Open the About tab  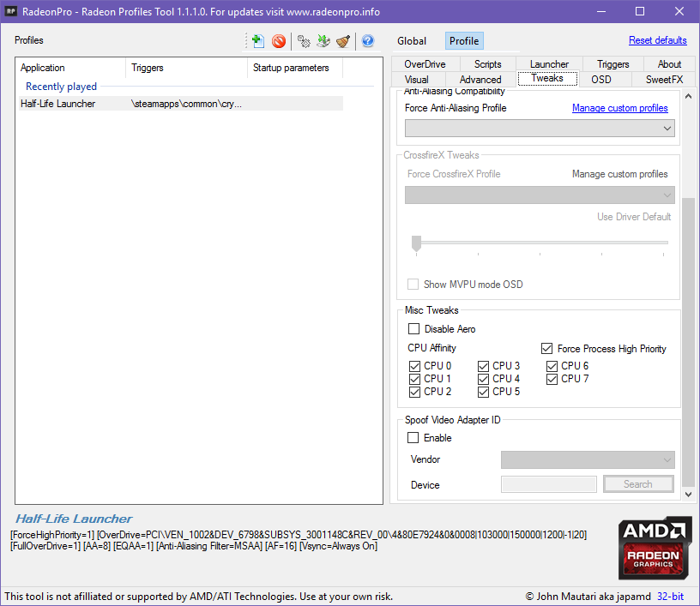pos(669,64)
